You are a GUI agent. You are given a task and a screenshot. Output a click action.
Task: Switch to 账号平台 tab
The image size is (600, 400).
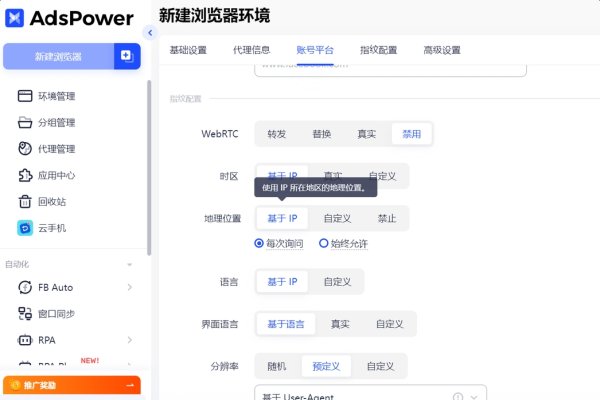tap(315, 50)
